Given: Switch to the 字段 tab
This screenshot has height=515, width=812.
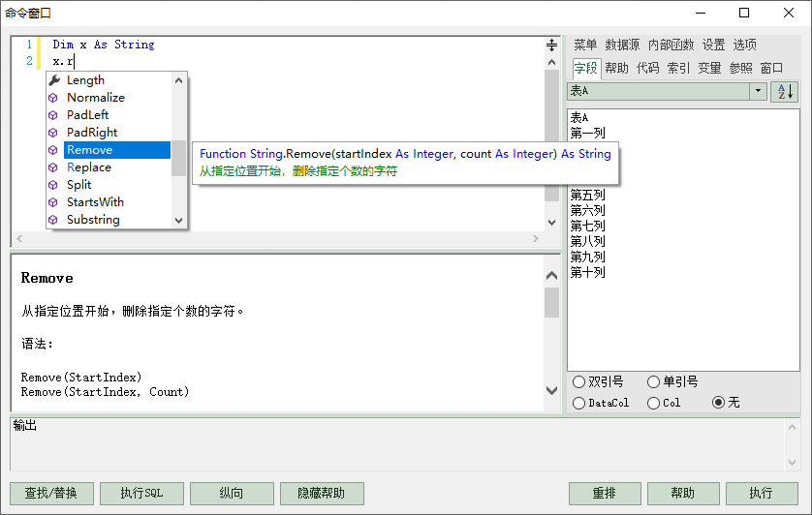Looking at the screenshot, I should pos(585,69).
